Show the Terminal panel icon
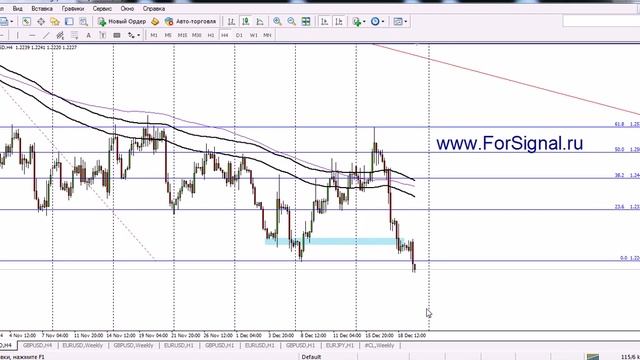This screenshot has height=360, width=640. 69,22
